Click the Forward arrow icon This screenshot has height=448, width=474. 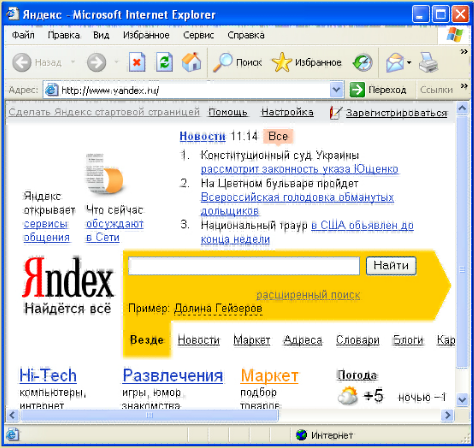coord(97,62)
